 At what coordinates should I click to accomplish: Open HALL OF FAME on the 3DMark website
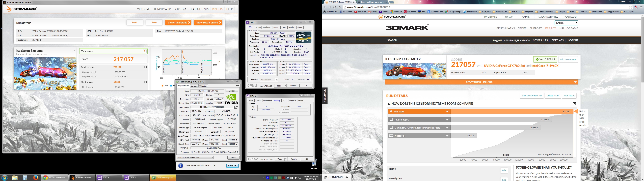[x=569, y=28]
